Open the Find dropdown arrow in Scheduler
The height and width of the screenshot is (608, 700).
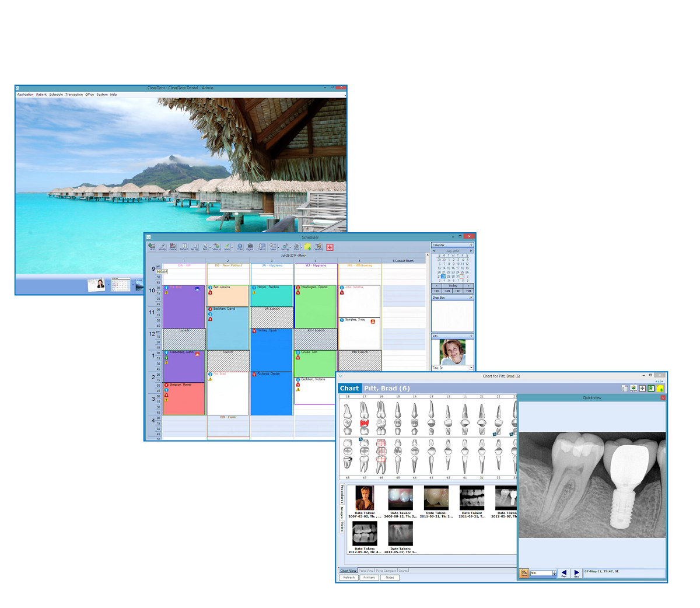(210, 247)
